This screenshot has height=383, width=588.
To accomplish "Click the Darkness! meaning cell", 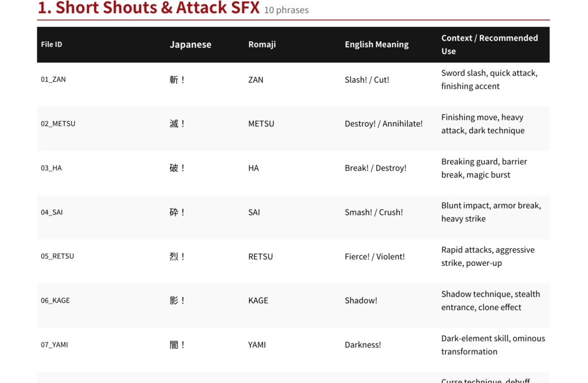I will (x=363, y=345).
